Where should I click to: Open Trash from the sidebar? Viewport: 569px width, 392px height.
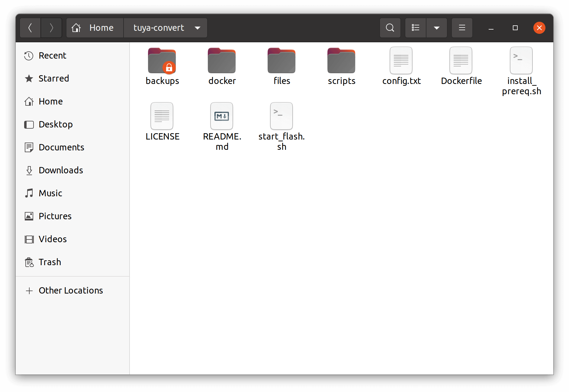tap(50, 262)
